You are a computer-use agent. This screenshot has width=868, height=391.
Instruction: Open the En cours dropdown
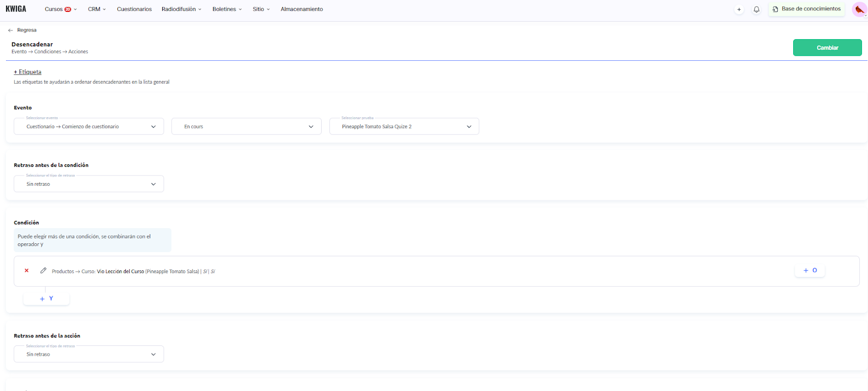click(x=246, y=127)
